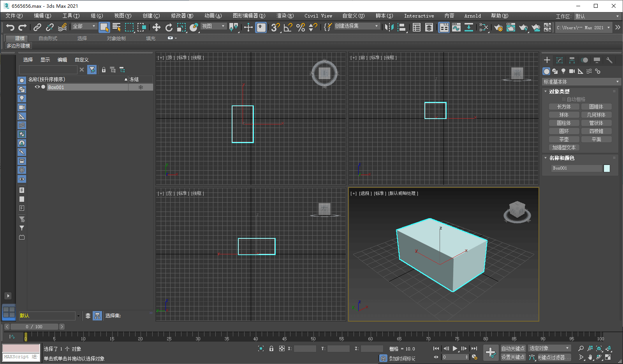Toggle the 自动栅格 checkbox

point(563,99)
